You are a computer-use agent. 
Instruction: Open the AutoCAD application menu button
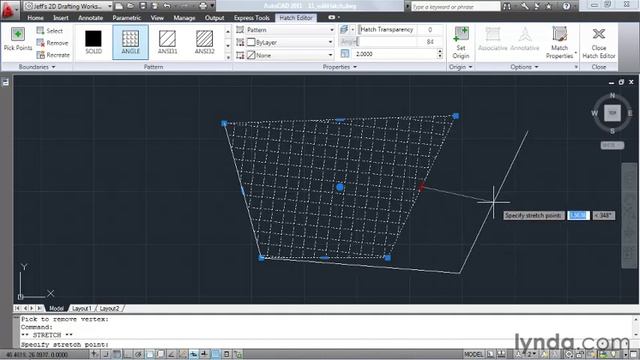point(9,10)
